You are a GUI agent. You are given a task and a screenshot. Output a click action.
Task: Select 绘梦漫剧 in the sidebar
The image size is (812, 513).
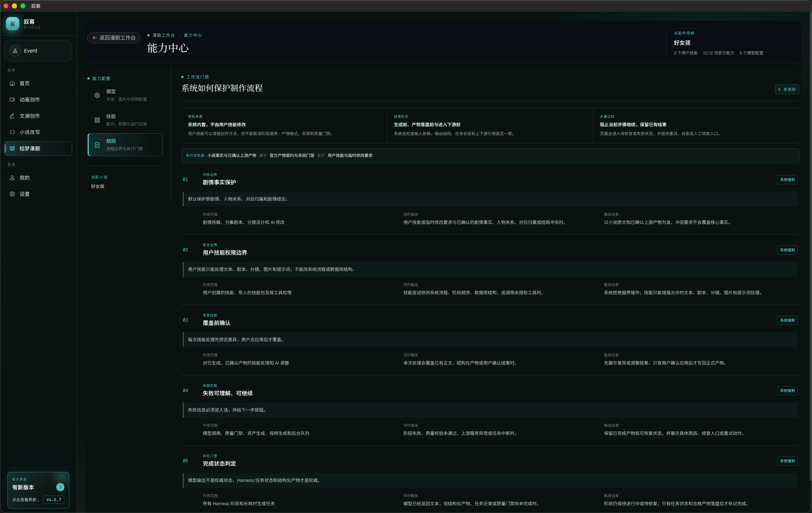38,148
